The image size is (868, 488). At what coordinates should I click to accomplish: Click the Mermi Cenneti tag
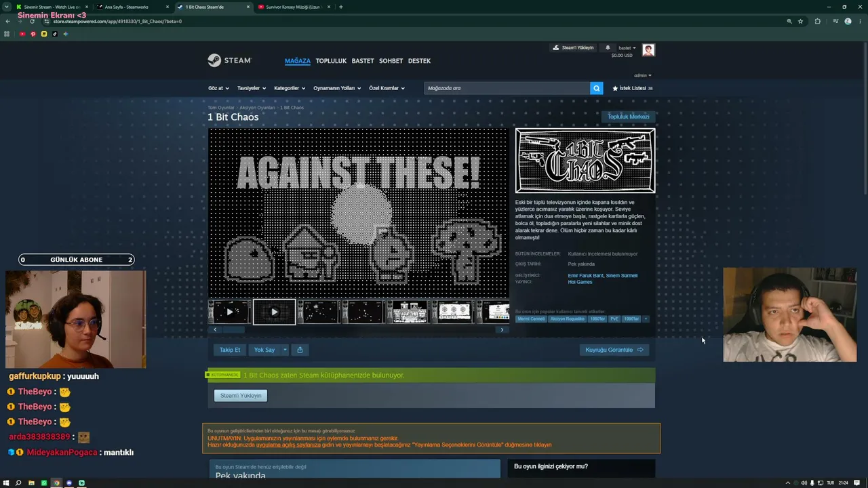tap(531, 319)
